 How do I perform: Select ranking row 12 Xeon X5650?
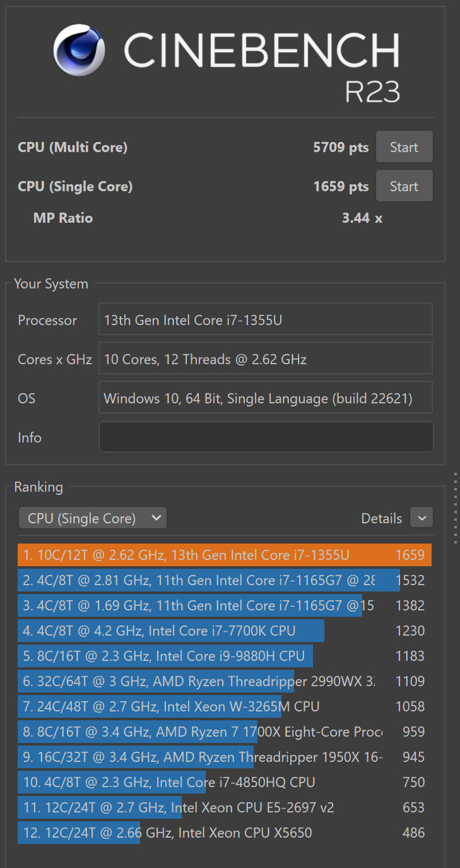click(225, 833)
